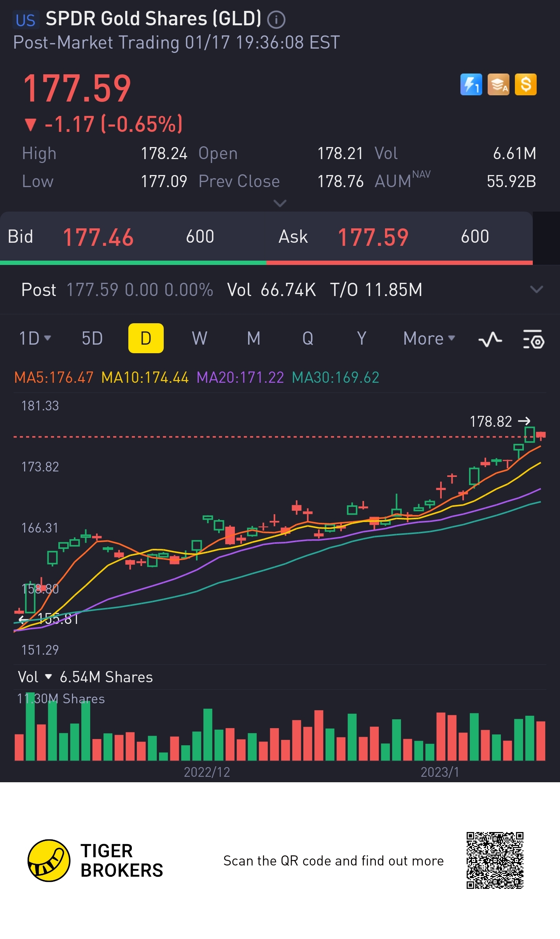Tap the Tiger Brokers logo

click(x=95, y=860)
